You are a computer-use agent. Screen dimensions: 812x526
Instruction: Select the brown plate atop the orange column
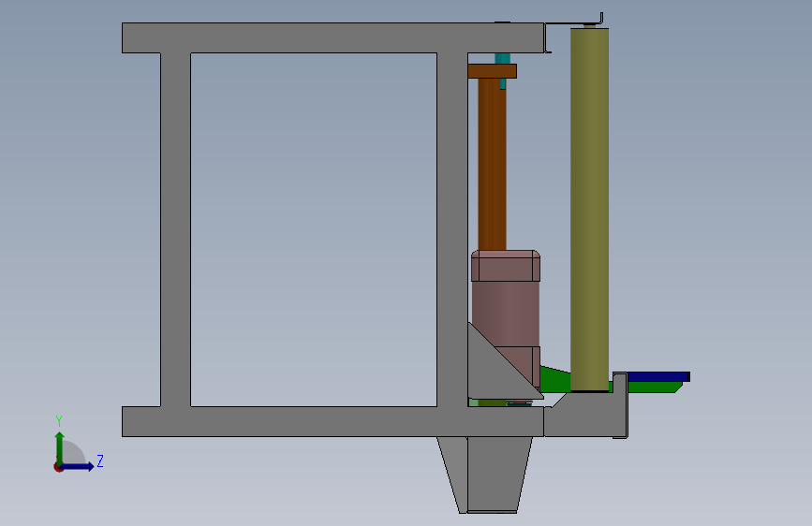[492, 71]
